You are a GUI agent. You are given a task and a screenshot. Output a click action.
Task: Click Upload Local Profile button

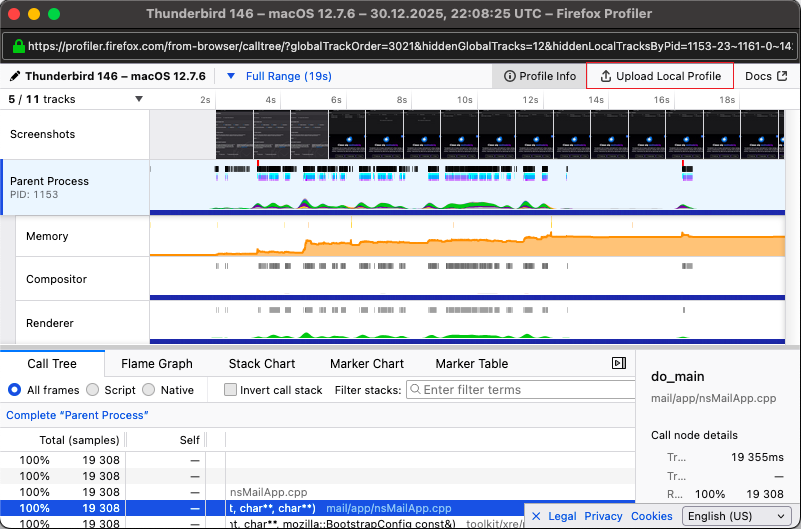tap(660, 76)
